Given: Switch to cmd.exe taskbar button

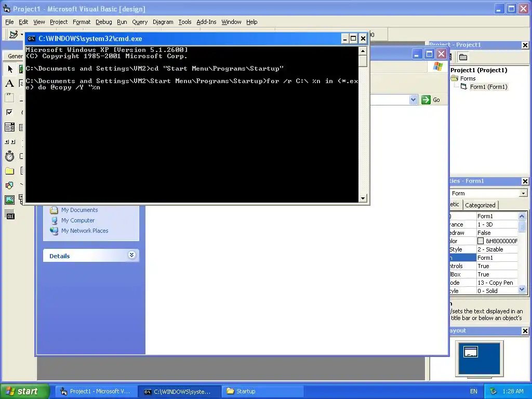Looking at the screenshot, I should click(x=179, y=392).
